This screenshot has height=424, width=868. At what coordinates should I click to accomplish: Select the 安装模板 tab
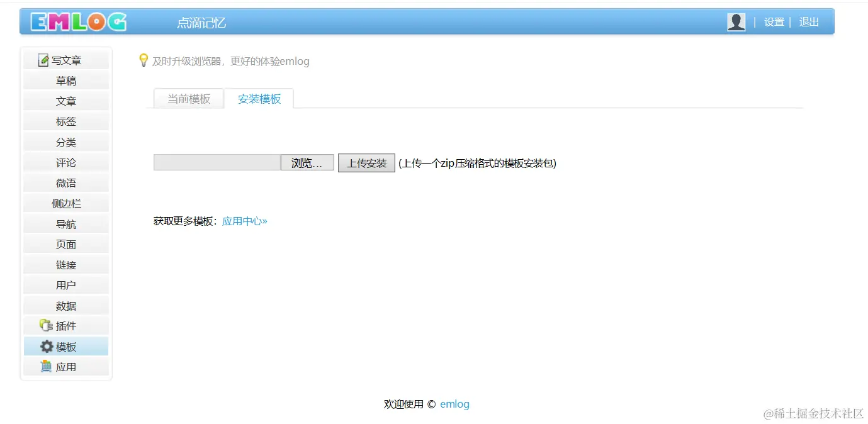coord(259,98)
